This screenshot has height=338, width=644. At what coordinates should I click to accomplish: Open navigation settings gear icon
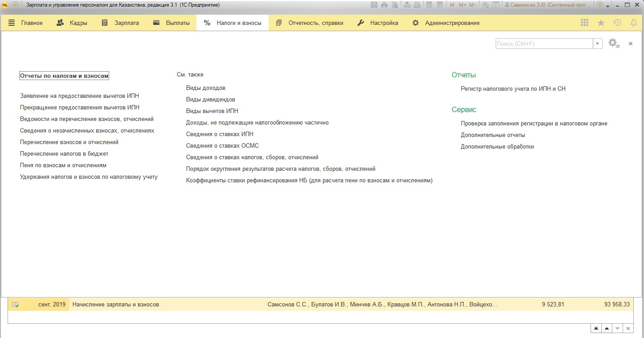click(614, 43)
